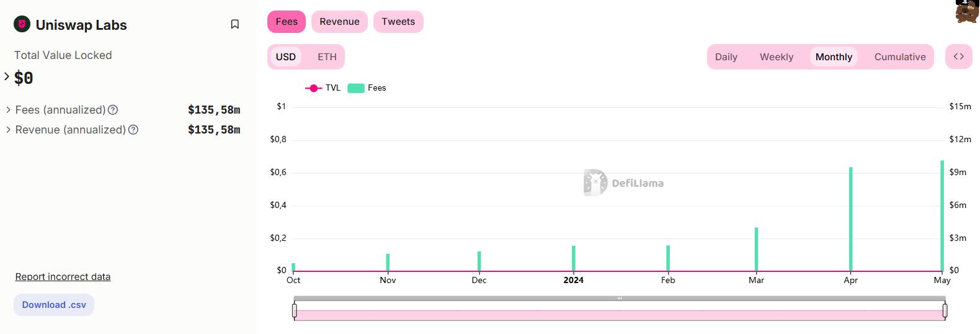
Task: Click the $1 left axis label
Action: [x=282, y=107]
